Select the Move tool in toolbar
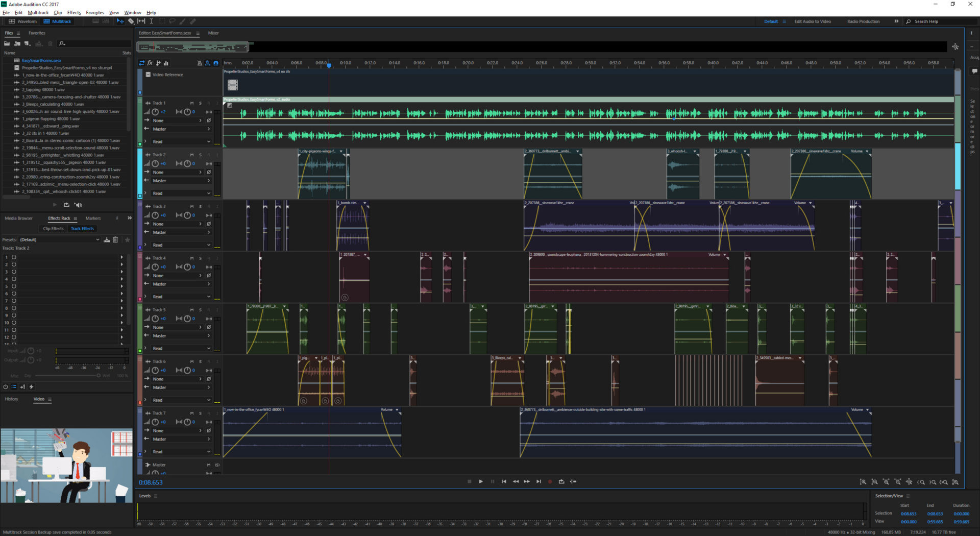 coord(120,21)
